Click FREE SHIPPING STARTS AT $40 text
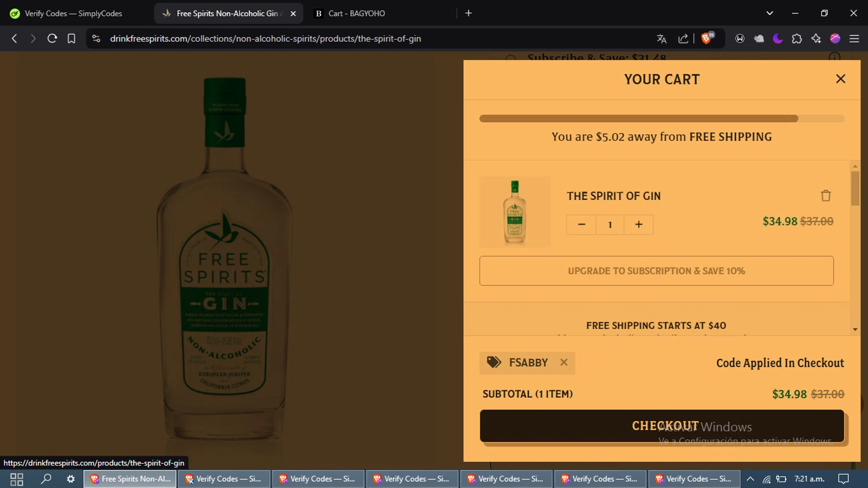Screen dimensions: 868x488 656,325
